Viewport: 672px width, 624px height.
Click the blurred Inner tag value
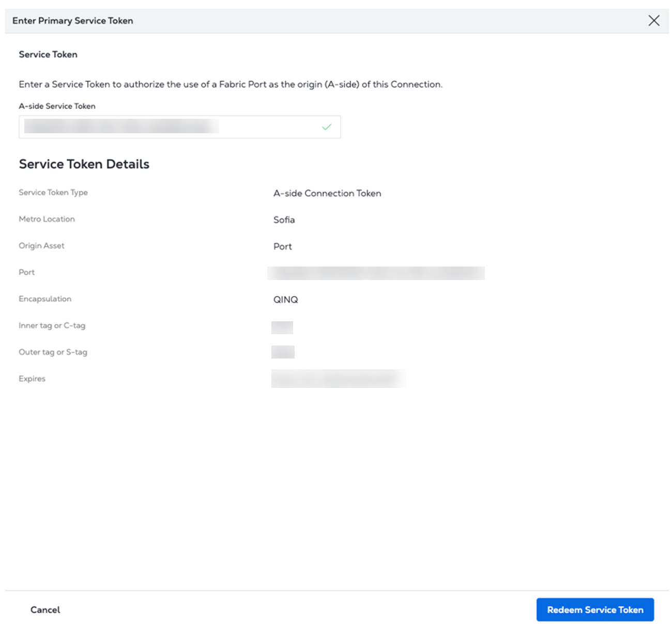[x=282, y=327]
